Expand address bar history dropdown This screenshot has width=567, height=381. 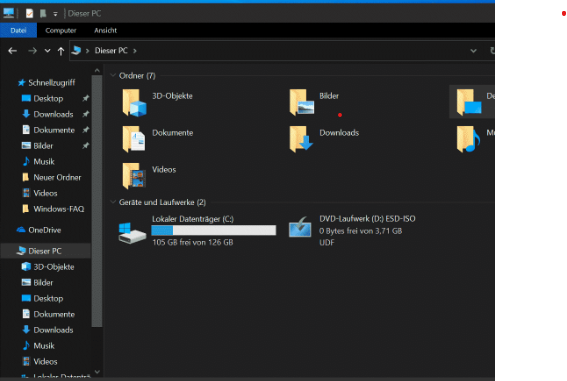pos(473,51)
